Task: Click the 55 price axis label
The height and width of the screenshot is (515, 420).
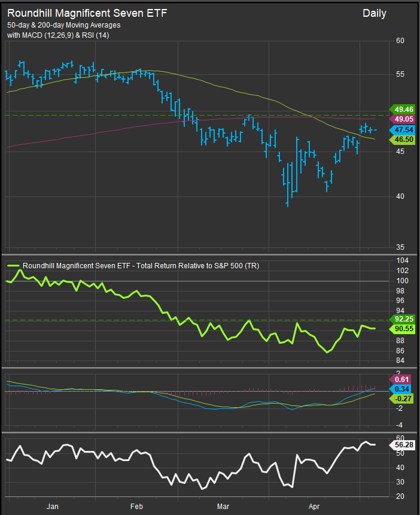Action: tap(400, 74)
